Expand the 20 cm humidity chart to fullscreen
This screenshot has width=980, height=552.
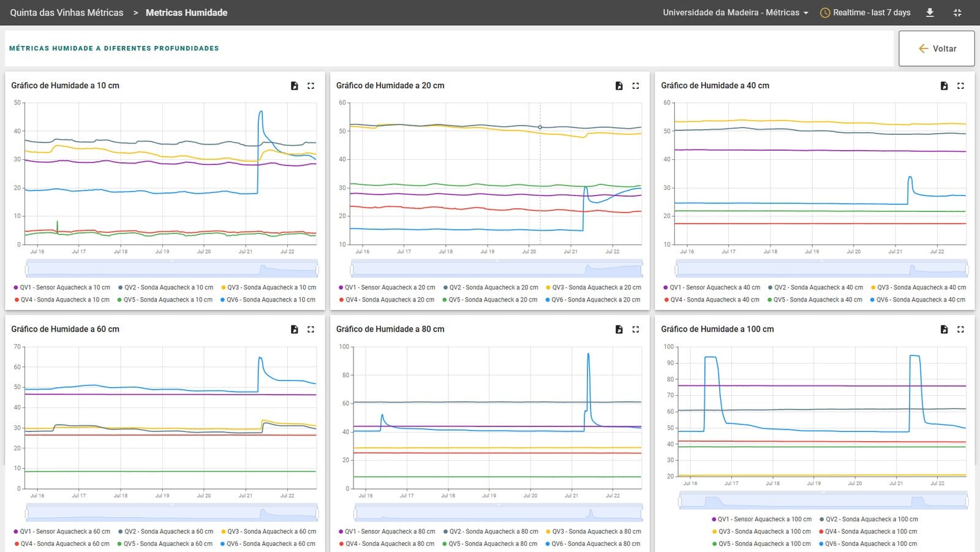click(x=636, y=86)
